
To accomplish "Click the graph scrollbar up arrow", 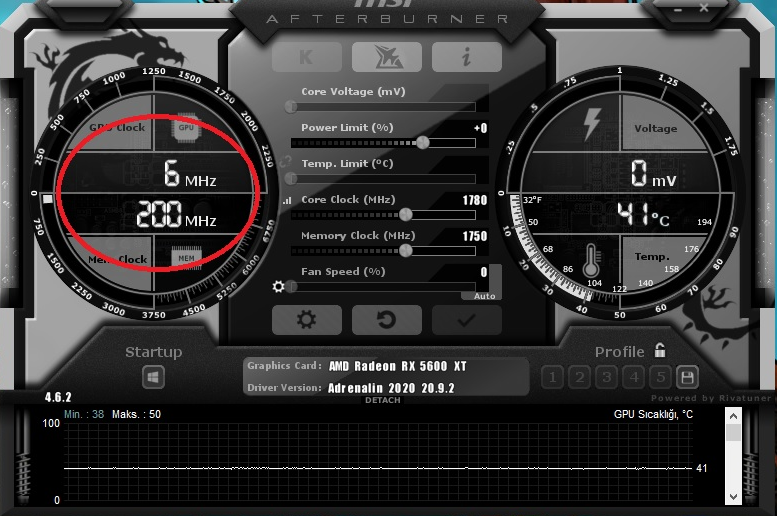I will click(733, 416).
